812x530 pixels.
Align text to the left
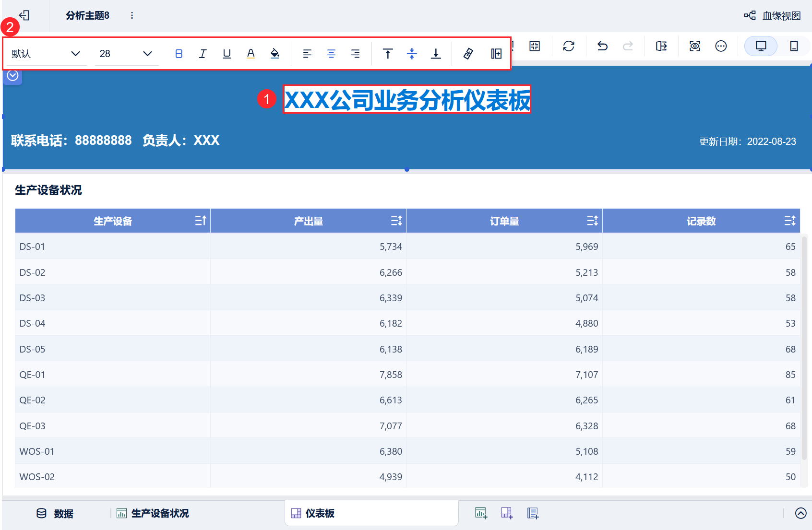point(307,54)
